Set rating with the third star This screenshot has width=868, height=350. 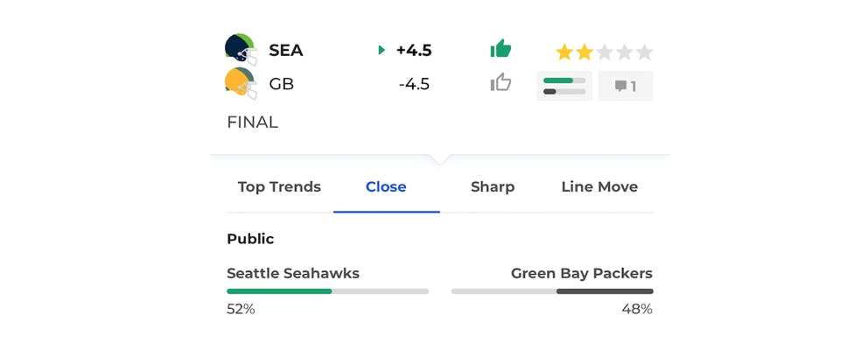(605, 52)
